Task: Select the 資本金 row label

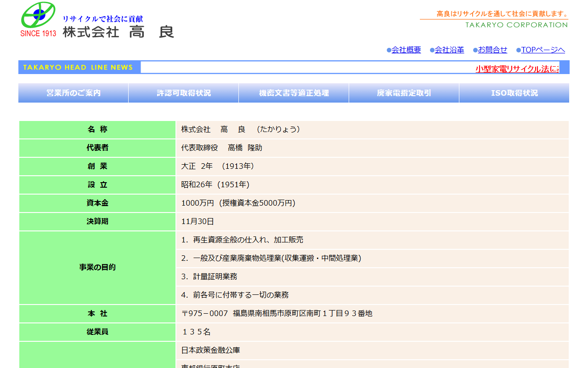Action: coord(97,203)
